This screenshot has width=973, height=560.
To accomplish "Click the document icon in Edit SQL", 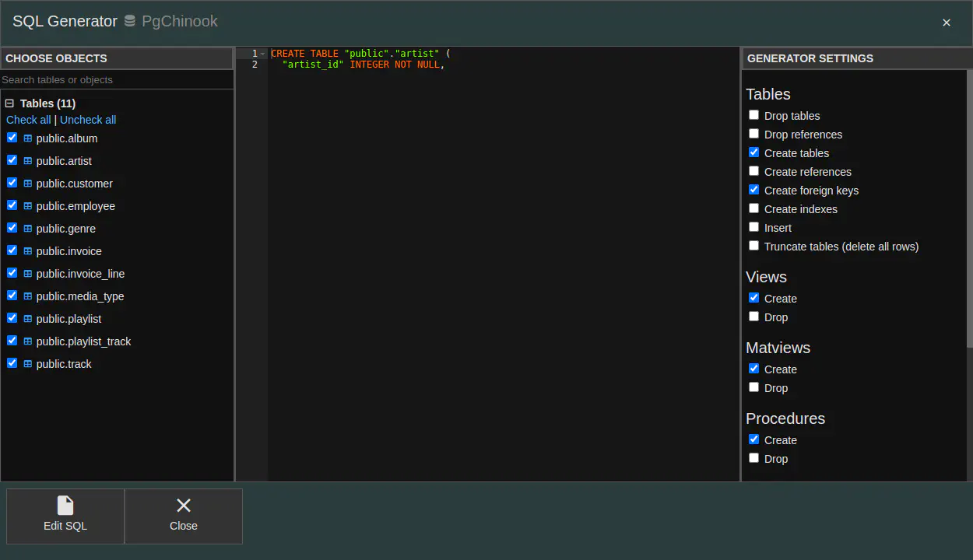I will 65,506.
